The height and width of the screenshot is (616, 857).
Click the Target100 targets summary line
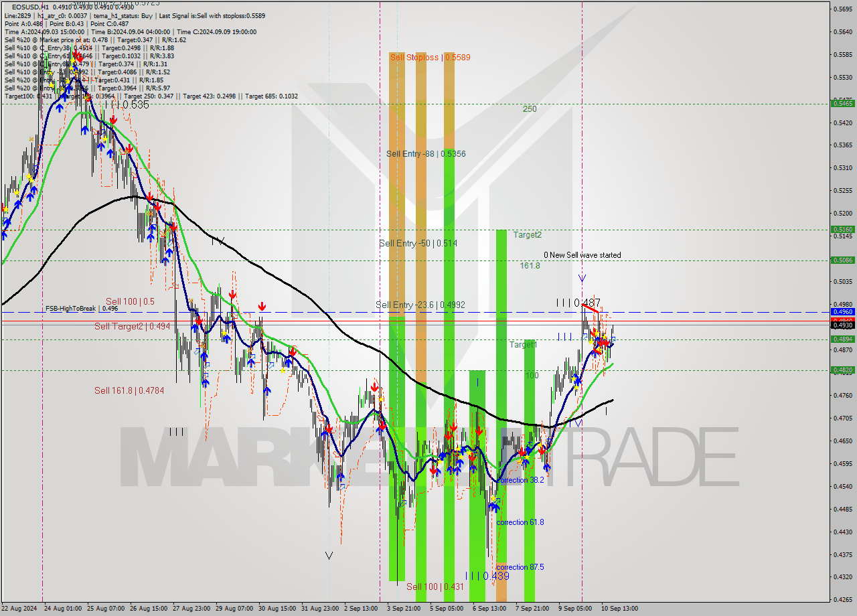pyautogui.click(x=151, y=96)
